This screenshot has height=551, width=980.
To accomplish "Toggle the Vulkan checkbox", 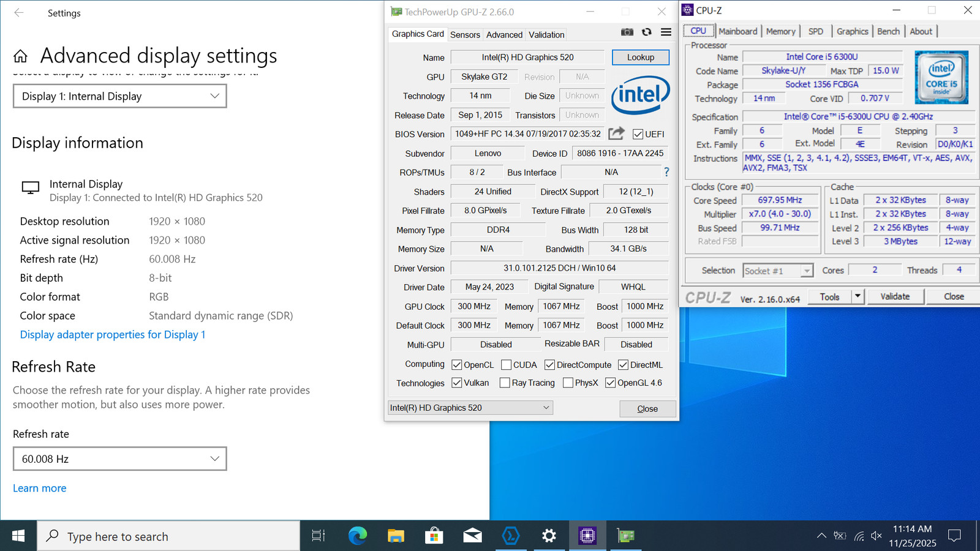I will (x=457, y=383).
